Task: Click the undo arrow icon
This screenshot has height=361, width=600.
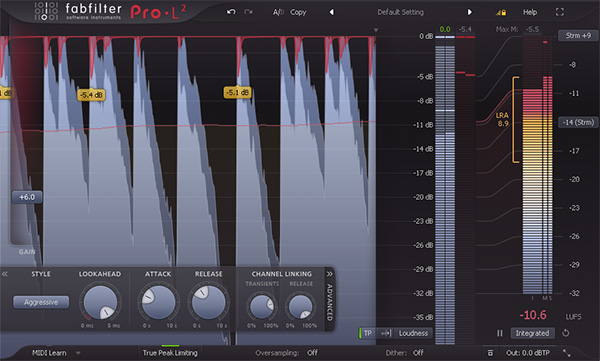Action: pos(231,12)
